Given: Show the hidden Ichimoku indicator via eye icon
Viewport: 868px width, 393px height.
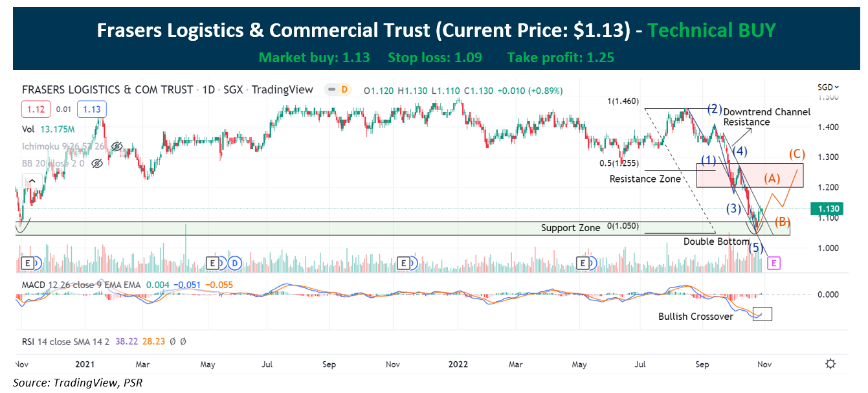Looking at the screenshot, I should click(x=117, y=147).
